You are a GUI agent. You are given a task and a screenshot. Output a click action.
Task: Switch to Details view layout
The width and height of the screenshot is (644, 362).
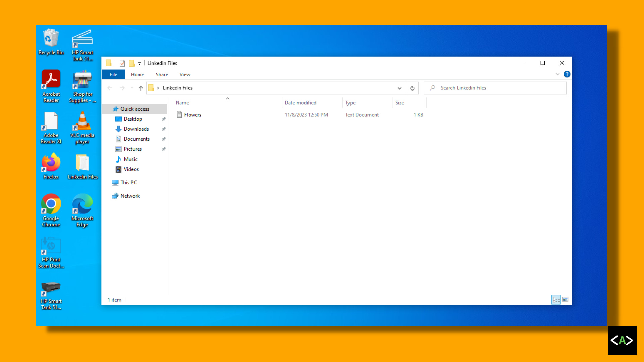[x=556, y=300]
